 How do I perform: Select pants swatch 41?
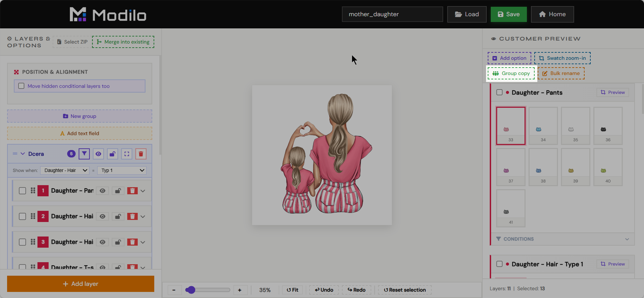click(x=511, y=208)
